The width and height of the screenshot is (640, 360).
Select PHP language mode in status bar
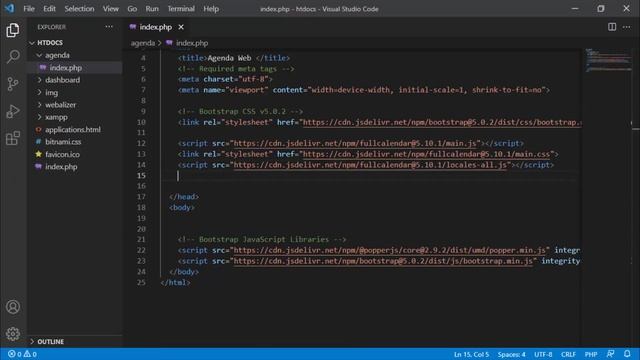pos(591,354)
